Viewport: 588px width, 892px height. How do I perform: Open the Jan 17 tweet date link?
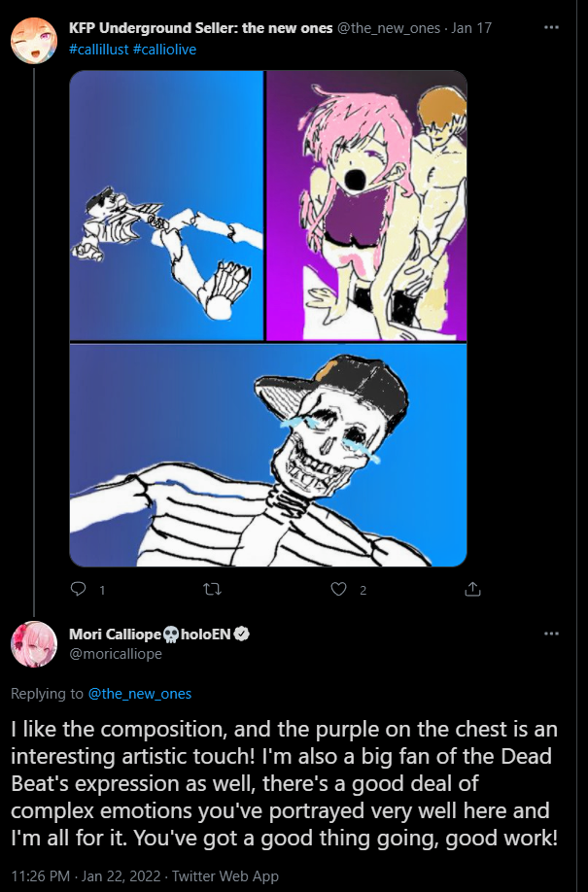(x=471, y=28)
